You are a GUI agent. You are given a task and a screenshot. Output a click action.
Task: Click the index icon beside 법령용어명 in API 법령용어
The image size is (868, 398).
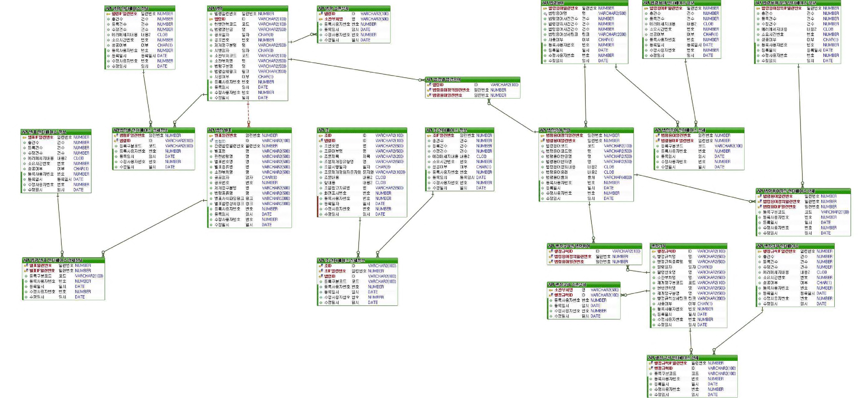click(545, 14)
